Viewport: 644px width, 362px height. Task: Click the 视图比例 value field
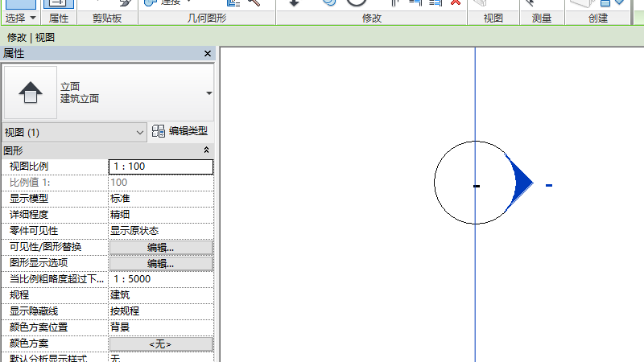coord(160,167)
